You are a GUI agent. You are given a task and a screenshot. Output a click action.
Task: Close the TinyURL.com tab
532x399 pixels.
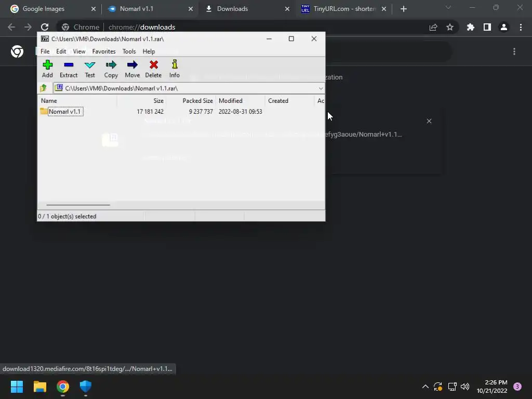tap(384, 9)
